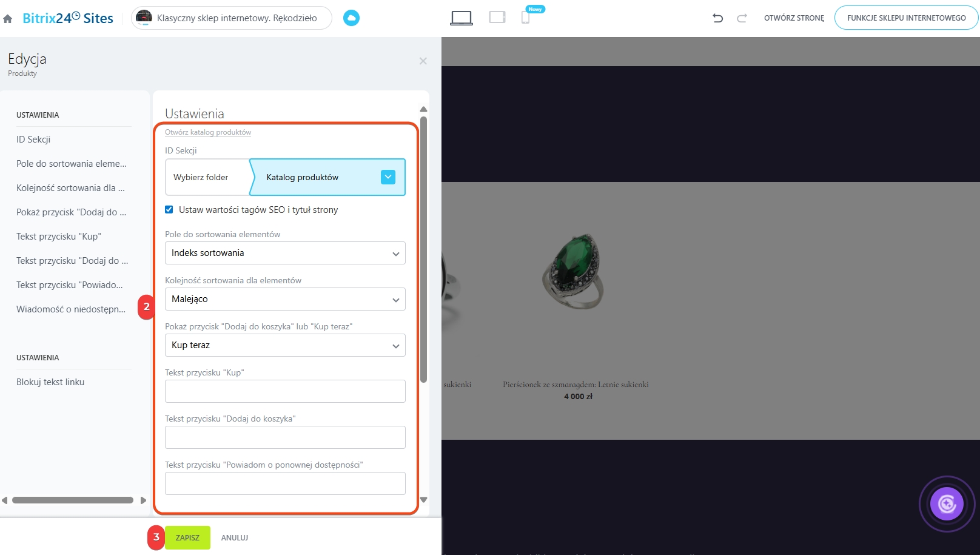Click the emerald ring product image

click(x=572, y=272)
